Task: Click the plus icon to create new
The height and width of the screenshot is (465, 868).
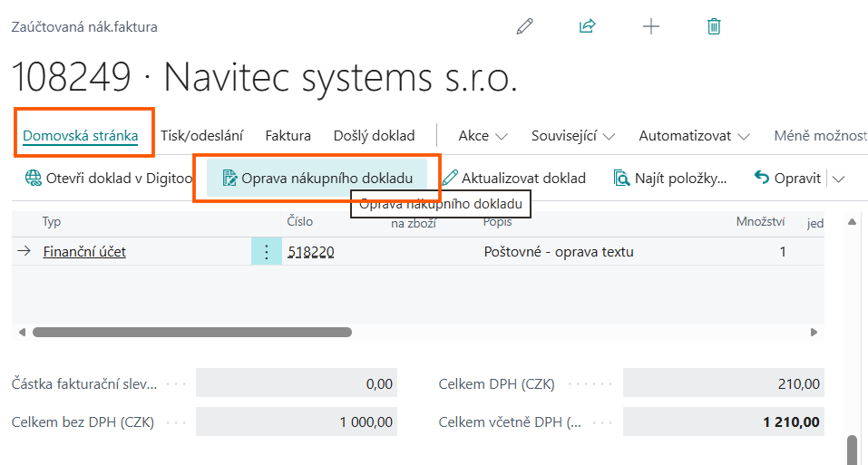Action: coord(651,26)
